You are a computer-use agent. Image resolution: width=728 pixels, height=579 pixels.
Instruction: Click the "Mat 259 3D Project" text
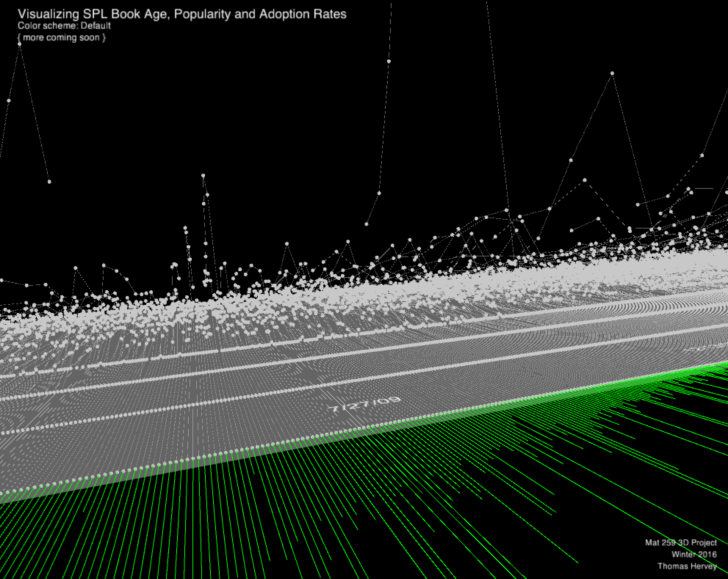[681, 543]
